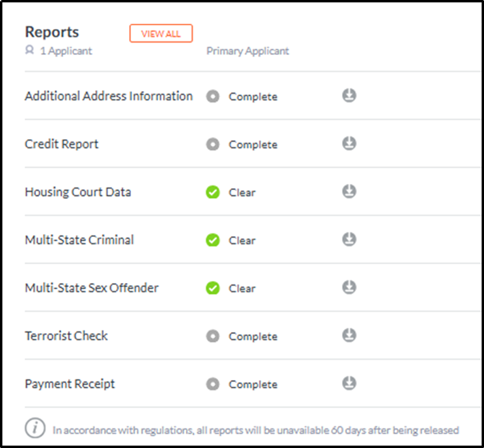Click the 60 days regulations notice text
Image resolution: width=484 pixels, height=448 pixels.
click(256, 430)
